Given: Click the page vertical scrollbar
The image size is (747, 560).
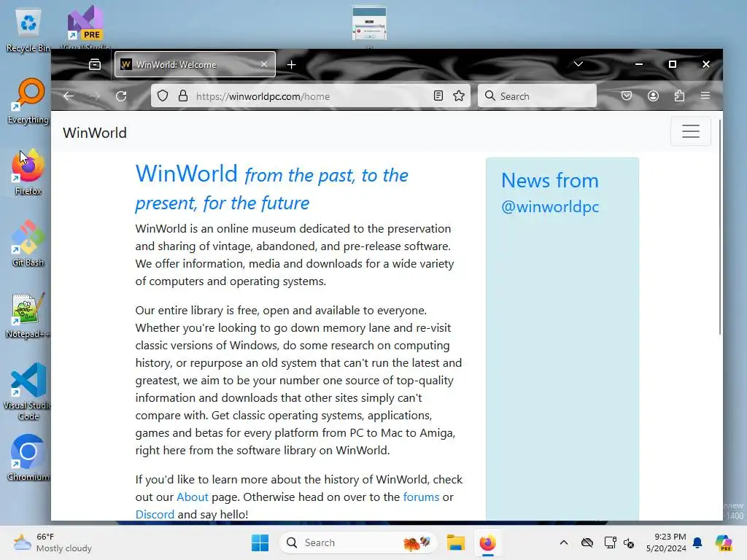Looking at the screenshot, I should 719,227.
